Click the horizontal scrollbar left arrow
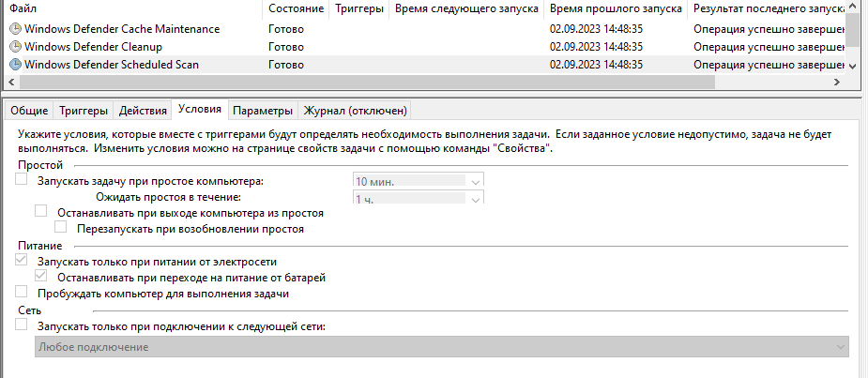The image size is (868, 378). tap(11, 82)
